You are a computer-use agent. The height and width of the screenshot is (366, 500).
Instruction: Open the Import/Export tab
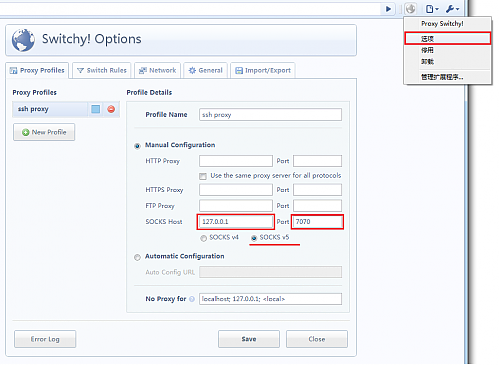263,70
